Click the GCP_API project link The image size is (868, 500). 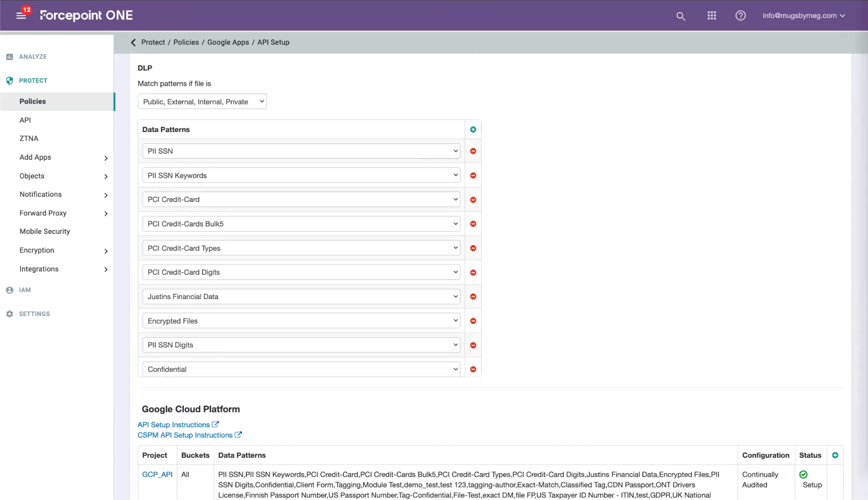click(x=157, y=475)
